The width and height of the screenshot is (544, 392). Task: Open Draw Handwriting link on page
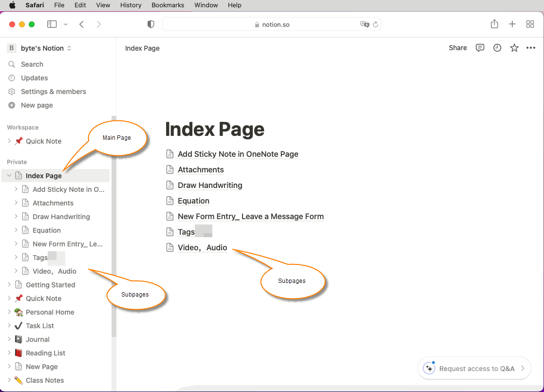click(210, 185)
